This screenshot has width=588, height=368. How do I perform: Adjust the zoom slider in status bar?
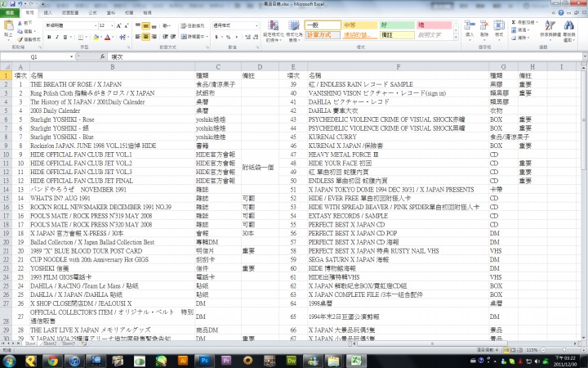(563, 350)
